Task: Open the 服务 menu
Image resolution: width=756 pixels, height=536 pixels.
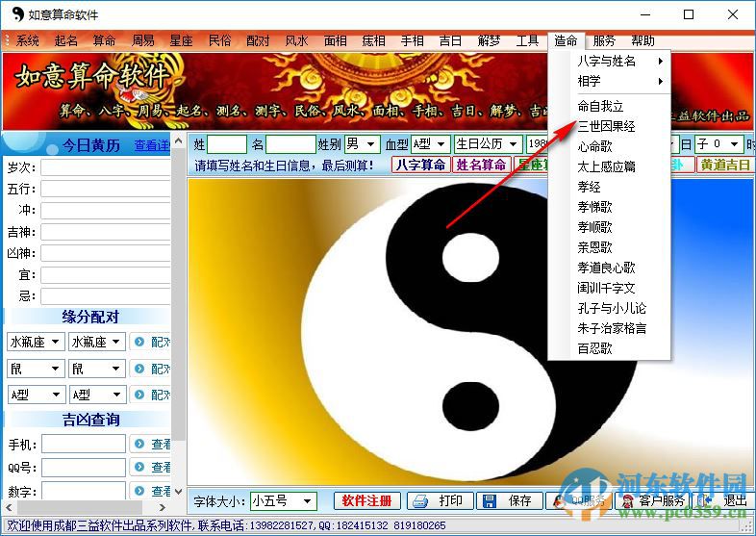Action: coord(604,40)
